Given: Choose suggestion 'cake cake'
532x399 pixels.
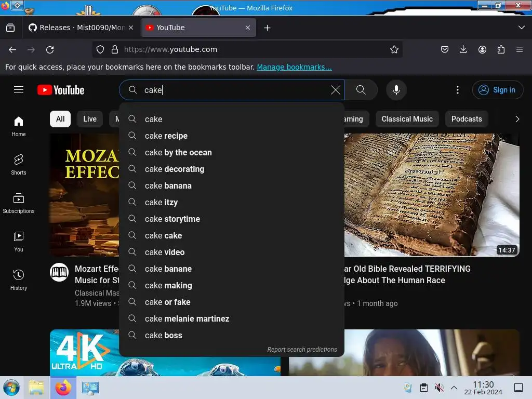Looking at the screenshot, I should (x=232, y=235).
